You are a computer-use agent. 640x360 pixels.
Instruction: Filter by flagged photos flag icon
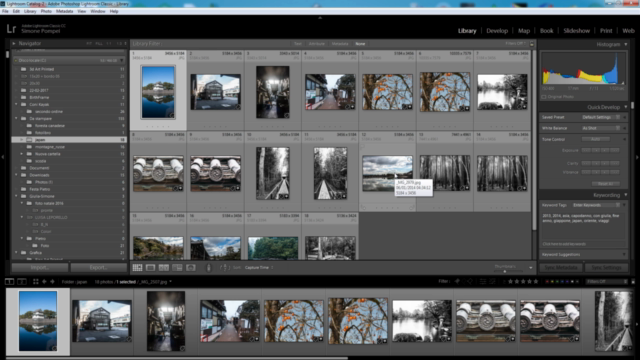[457, 281]
